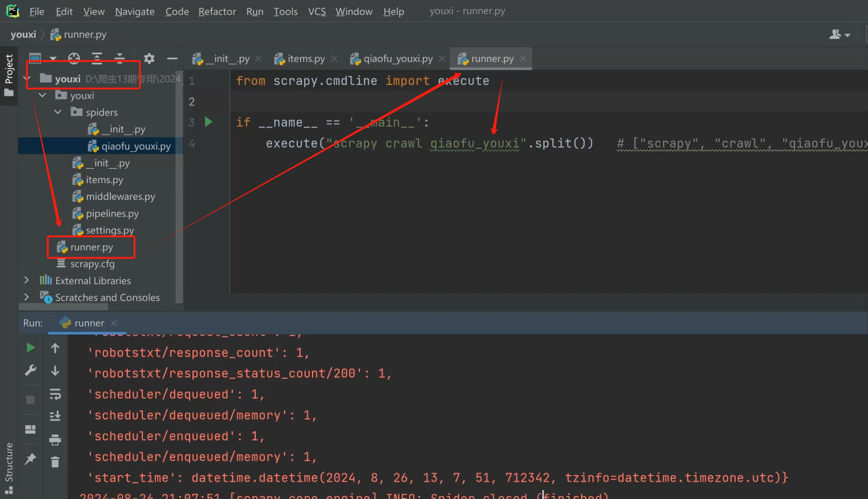868x499 pixels.
Task: Open the Navigate menu
Action: click(135, 11)
